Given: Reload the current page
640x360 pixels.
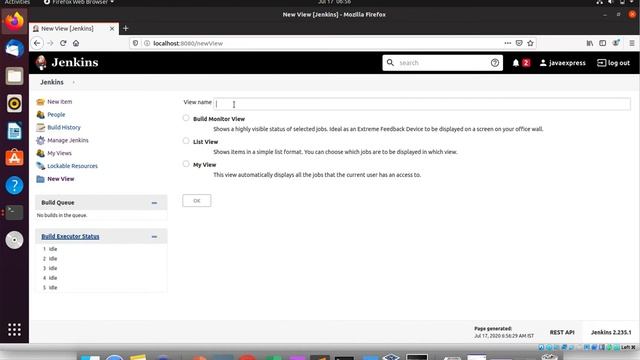Looking at the screenshot, I should coord(63,43).
